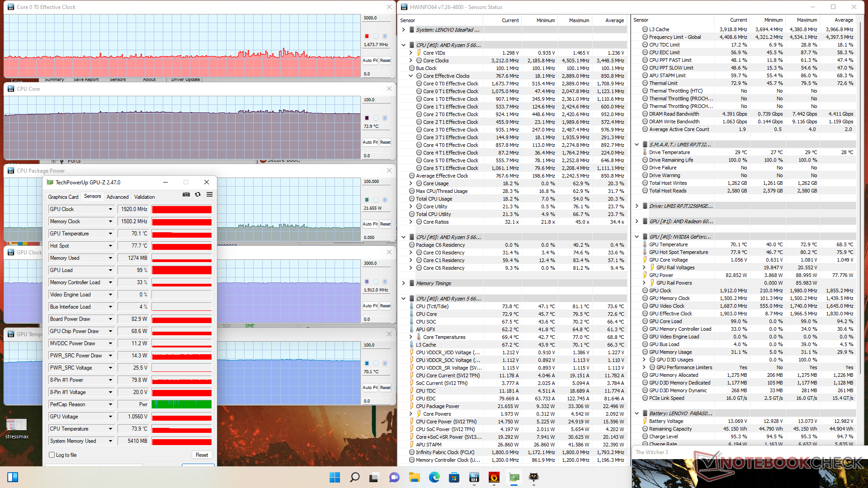868x488 pixels.
Task: Click the PerfCap Reason green bar graph
Action: coord(182,404)
